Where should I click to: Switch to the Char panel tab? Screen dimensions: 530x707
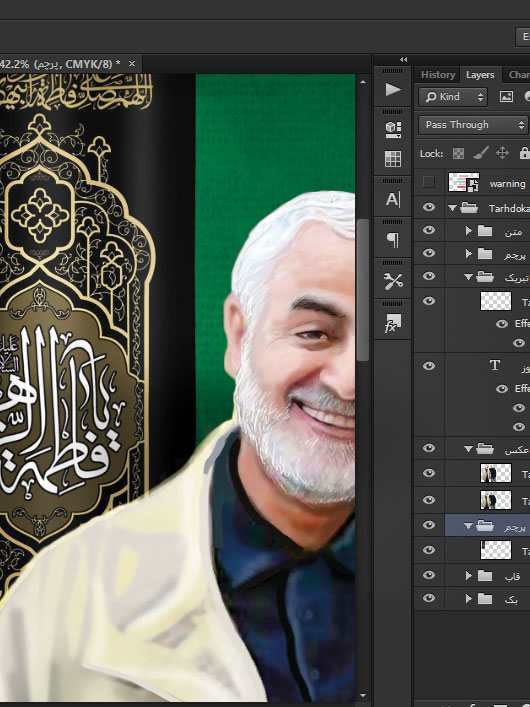coord(519,75)
